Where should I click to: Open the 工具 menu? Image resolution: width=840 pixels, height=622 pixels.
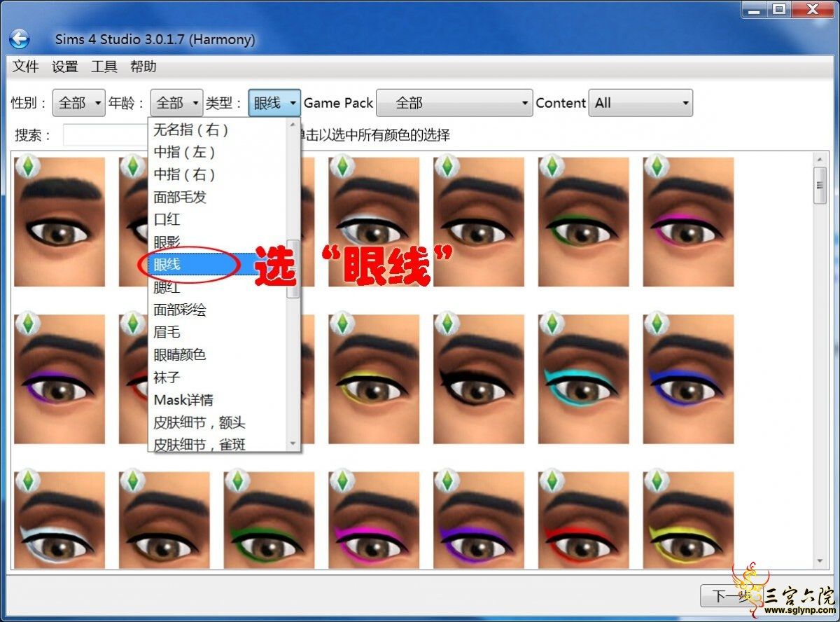pyautogui.click(x=104, y=67)
